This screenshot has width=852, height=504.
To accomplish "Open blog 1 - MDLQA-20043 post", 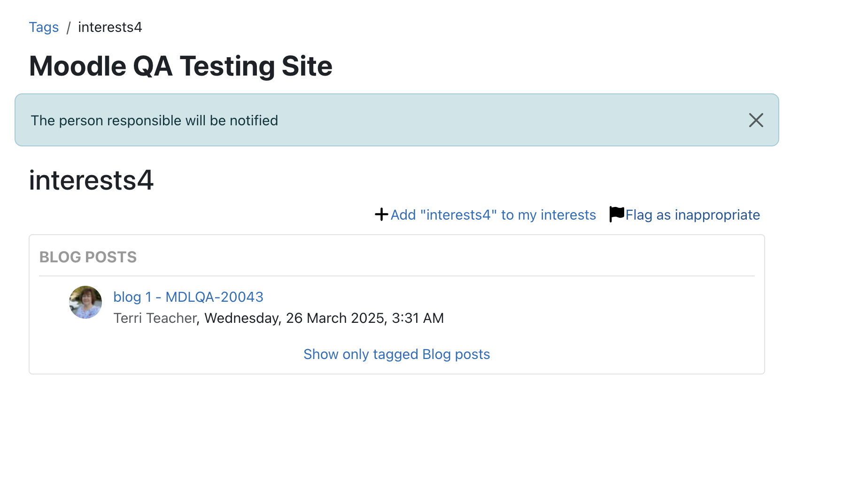I will point(188,297).
